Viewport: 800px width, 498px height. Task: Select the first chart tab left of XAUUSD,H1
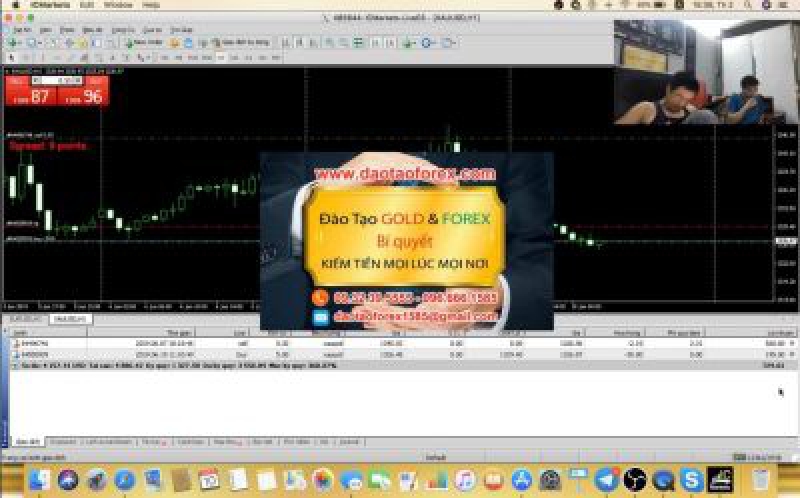pos(27,319)
